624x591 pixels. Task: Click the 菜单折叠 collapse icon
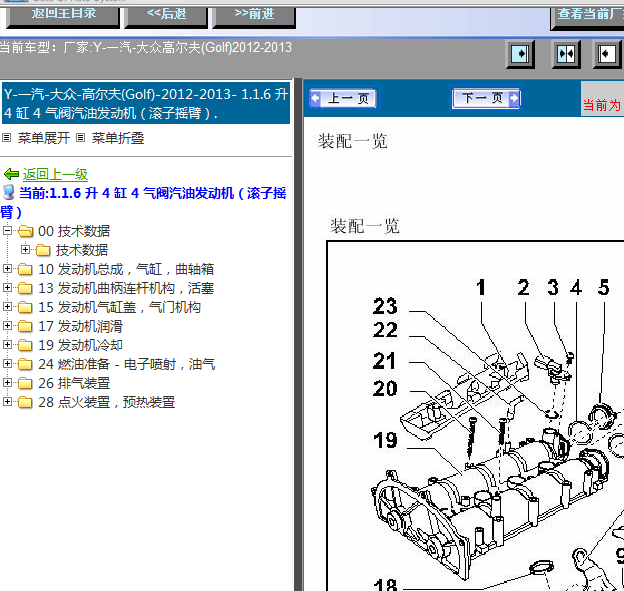[x=80, y=138]
